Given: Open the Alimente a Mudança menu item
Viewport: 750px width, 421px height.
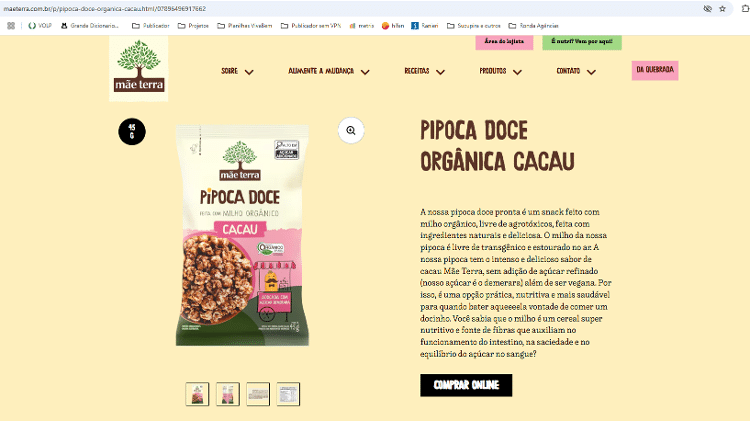Looking at the screenshot, I should (321, 71).
